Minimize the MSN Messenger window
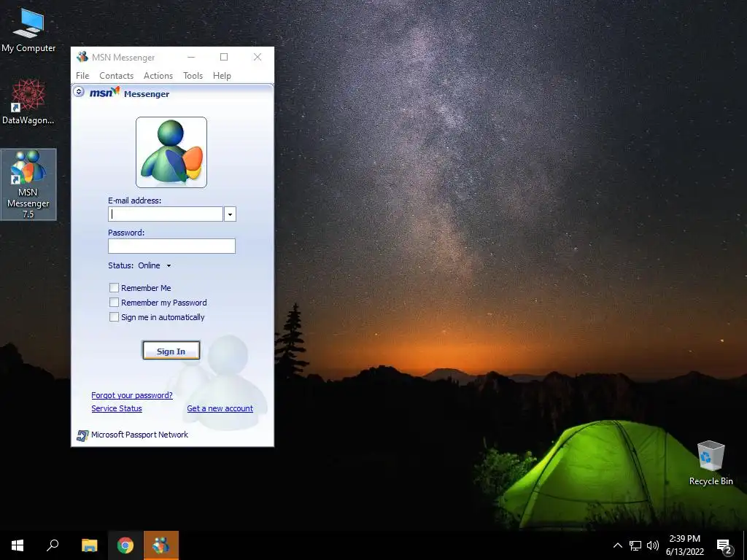Screen dimensions: 747x560 pos(191,57)
